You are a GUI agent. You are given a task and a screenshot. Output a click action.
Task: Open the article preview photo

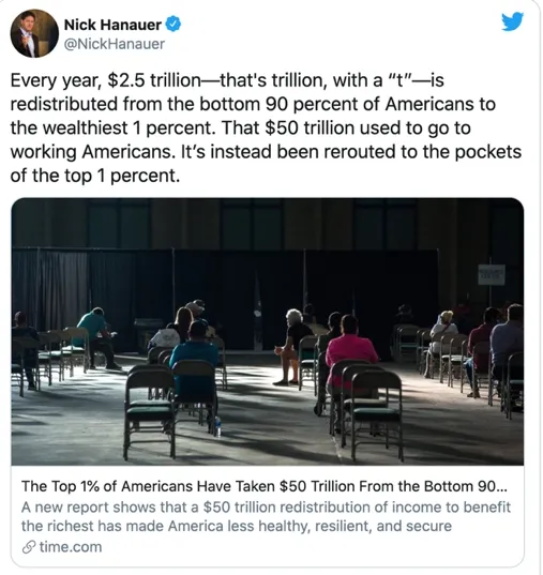click(x=267, y=332)
